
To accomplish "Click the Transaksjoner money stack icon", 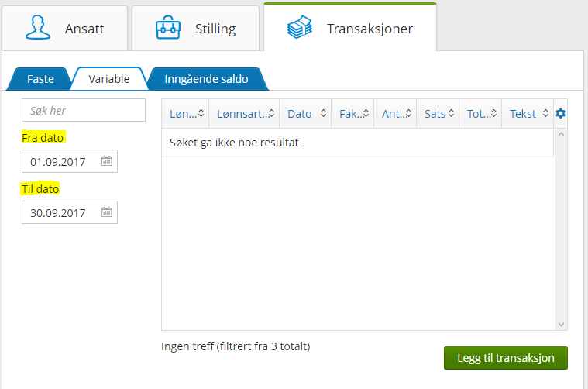I will coord(300,29).
